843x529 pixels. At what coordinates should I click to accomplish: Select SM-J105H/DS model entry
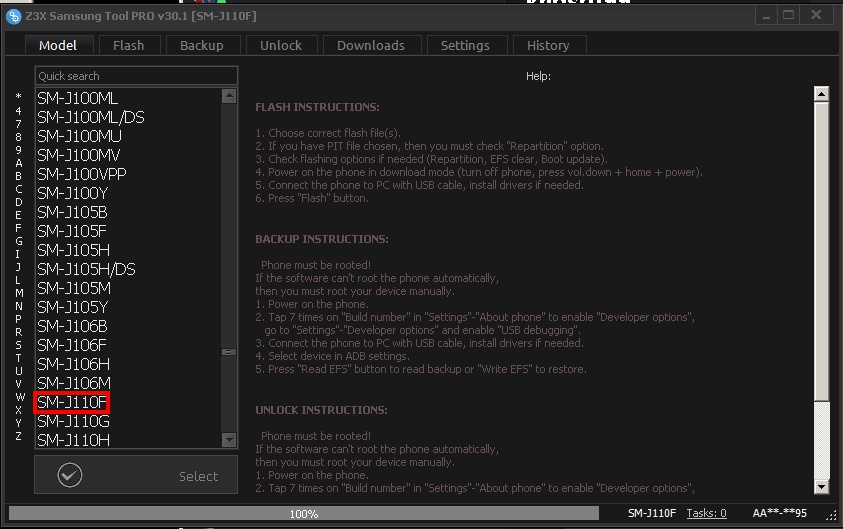tap(86, 269)
